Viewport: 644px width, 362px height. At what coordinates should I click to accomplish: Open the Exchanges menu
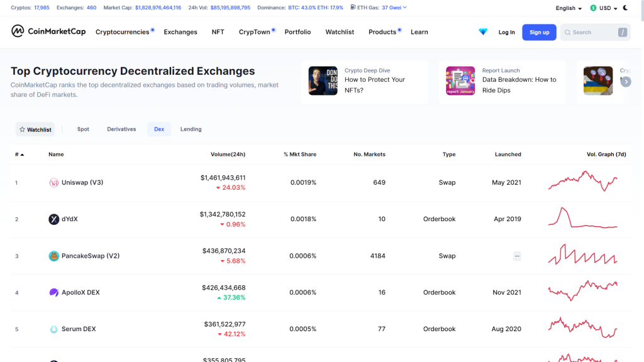tap(180, 32)
